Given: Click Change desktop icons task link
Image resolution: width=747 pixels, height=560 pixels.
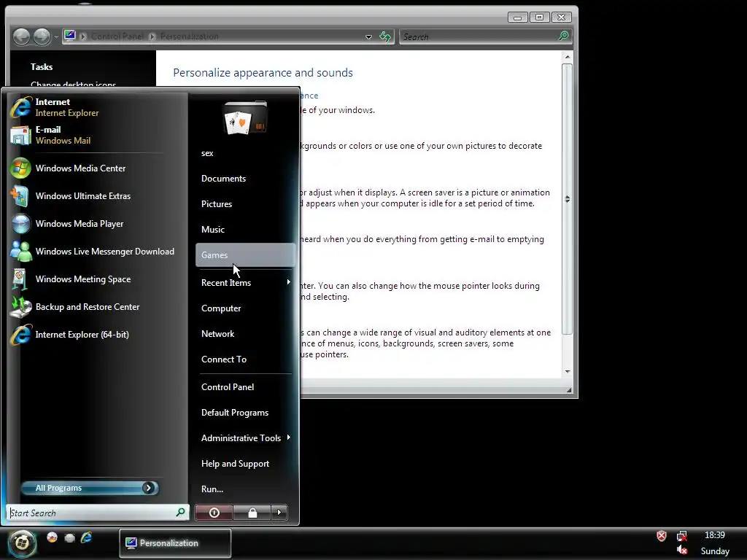Looking at the screenshot, I should 74,85.
